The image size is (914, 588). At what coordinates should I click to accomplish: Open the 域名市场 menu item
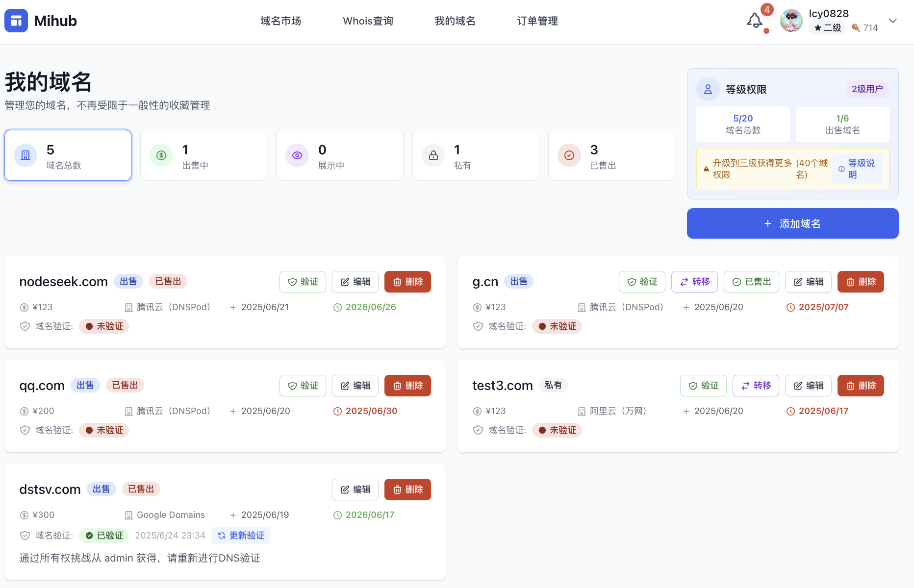point(280,21)
